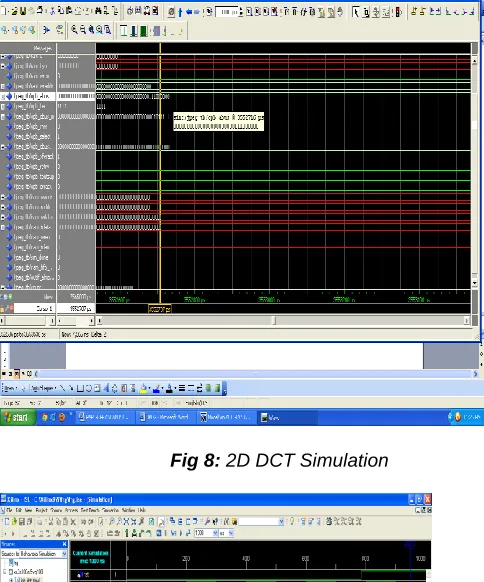Open the Project menu in Xilinx ISE
484x582 pixels.
pyautogui.click(x=42, y=510)
